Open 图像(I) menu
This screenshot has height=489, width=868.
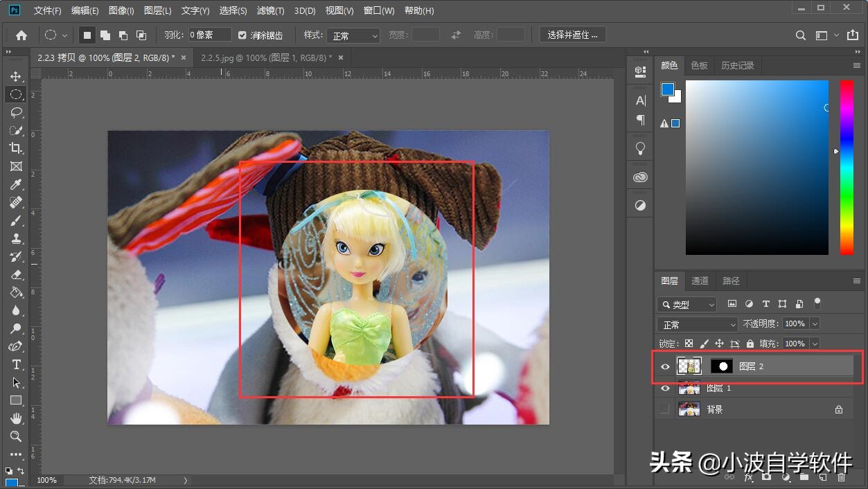(121, 10)
